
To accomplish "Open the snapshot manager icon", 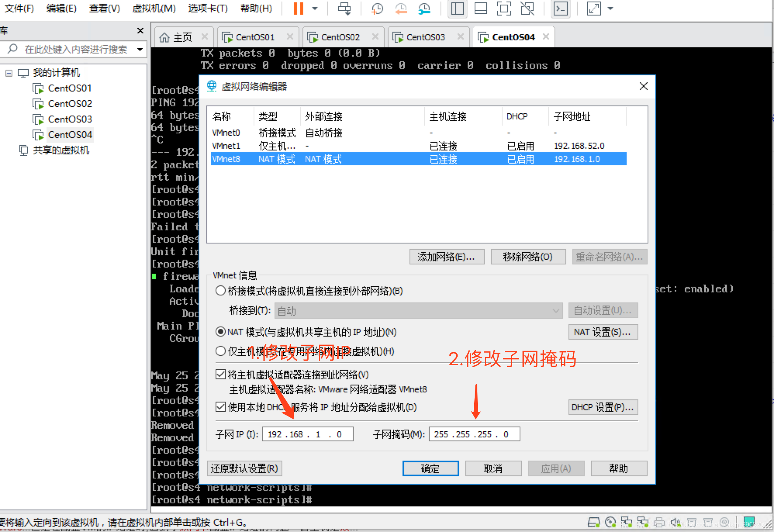I will (424, 8).
